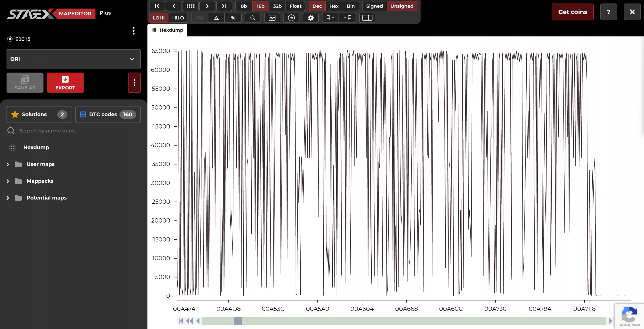The width and height of the screenshot is (644, 329).
Task: Open the ORI version dropdown
Action: (73, 59)
